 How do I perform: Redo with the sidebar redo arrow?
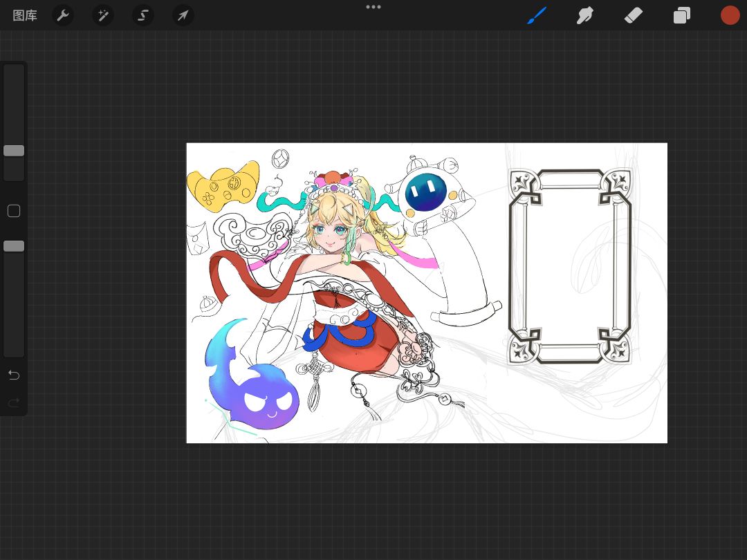[14, 402]
